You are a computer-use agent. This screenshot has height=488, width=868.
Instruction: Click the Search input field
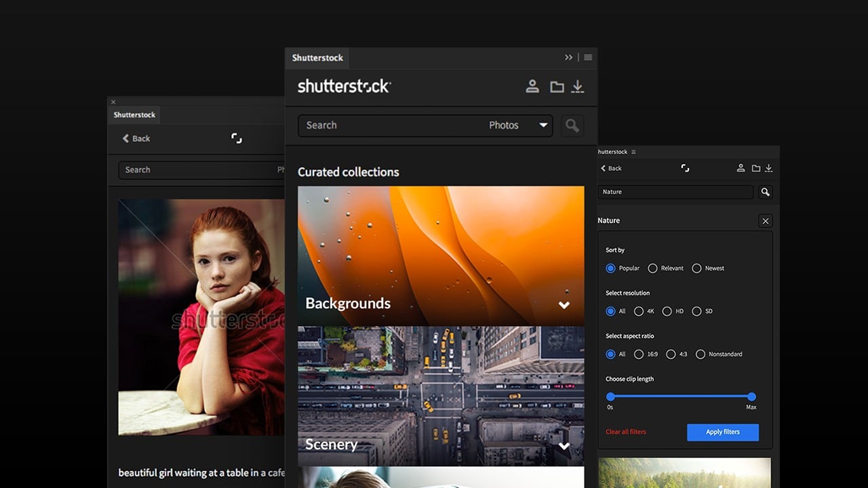coord(380,125)
